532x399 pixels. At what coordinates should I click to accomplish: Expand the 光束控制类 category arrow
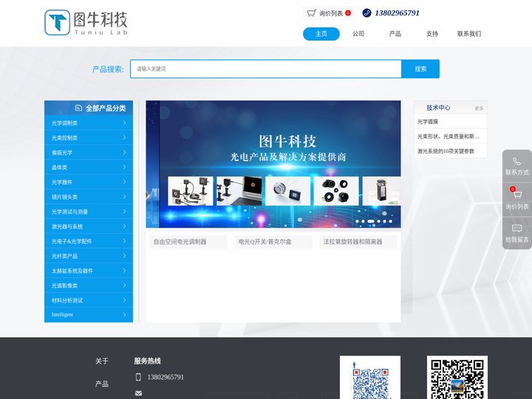pyautogui.click(x=124, y=137)
